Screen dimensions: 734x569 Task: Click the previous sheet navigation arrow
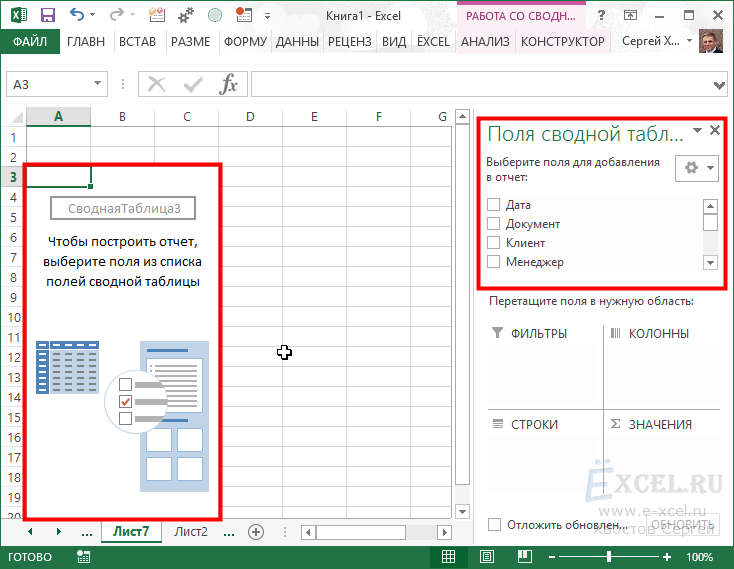click(x=30, y=532)
